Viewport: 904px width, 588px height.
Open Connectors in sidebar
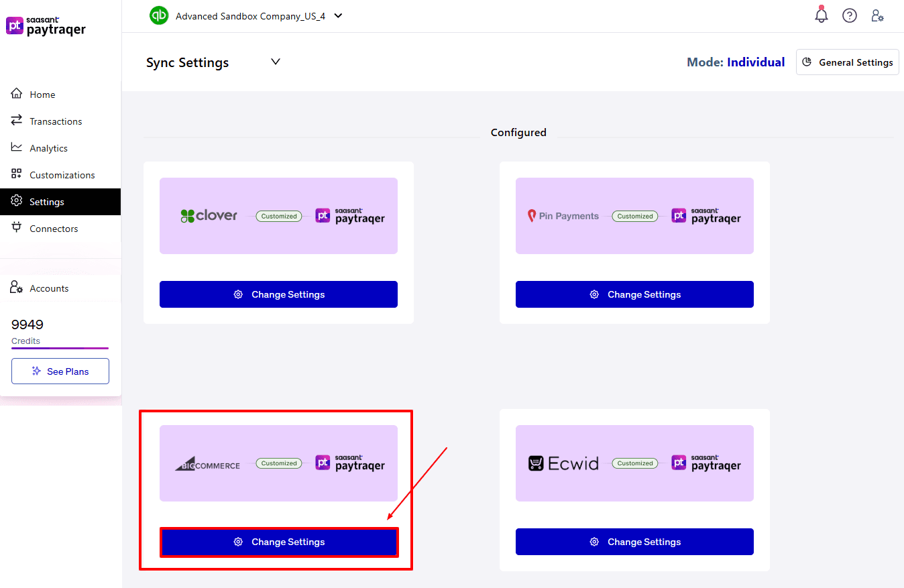click(x=60, y=229)
